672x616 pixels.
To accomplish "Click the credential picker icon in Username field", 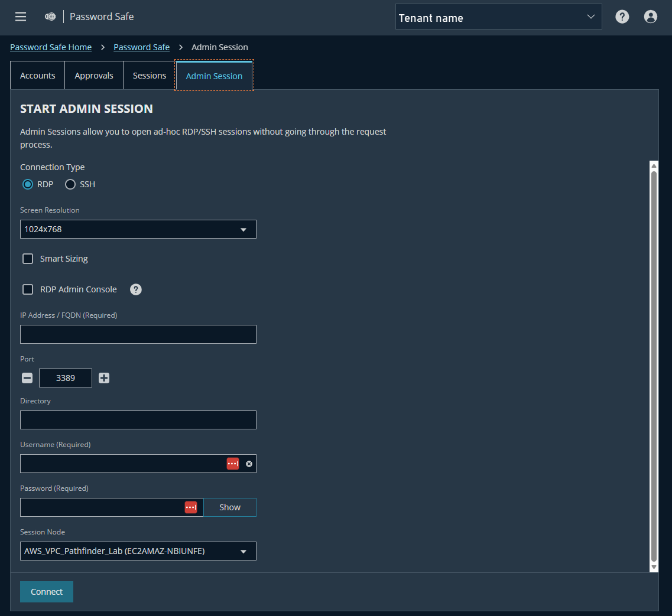I will point(232,464).
